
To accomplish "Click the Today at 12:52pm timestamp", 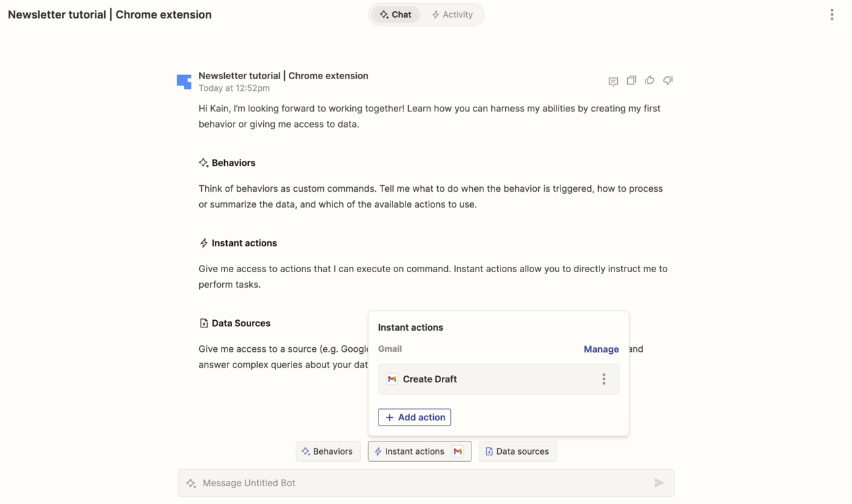I will pyautogui.click(x=234, y=88).
